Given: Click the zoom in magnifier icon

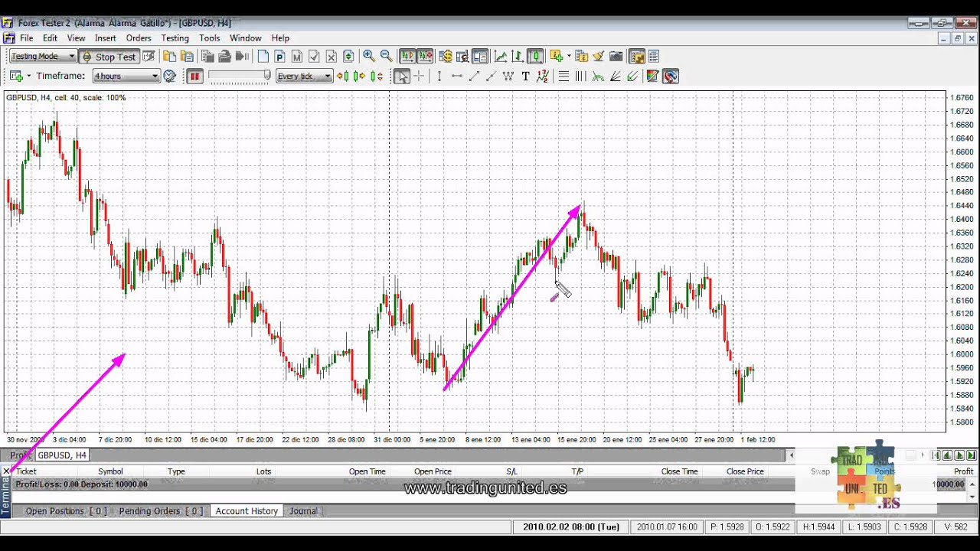Looking at the screenshot, I should pyautogui.click(x=368, y=56).
